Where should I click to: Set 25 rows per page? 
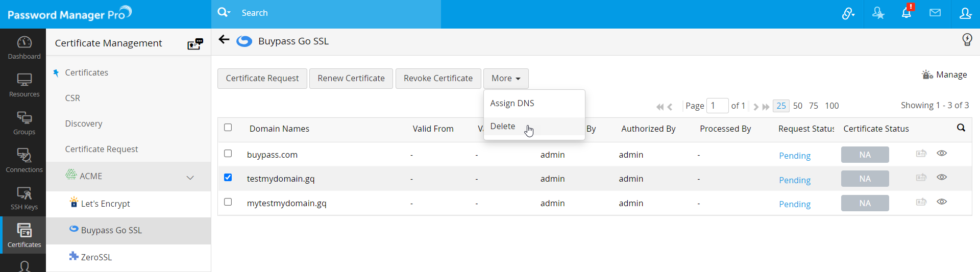[781, 106]
